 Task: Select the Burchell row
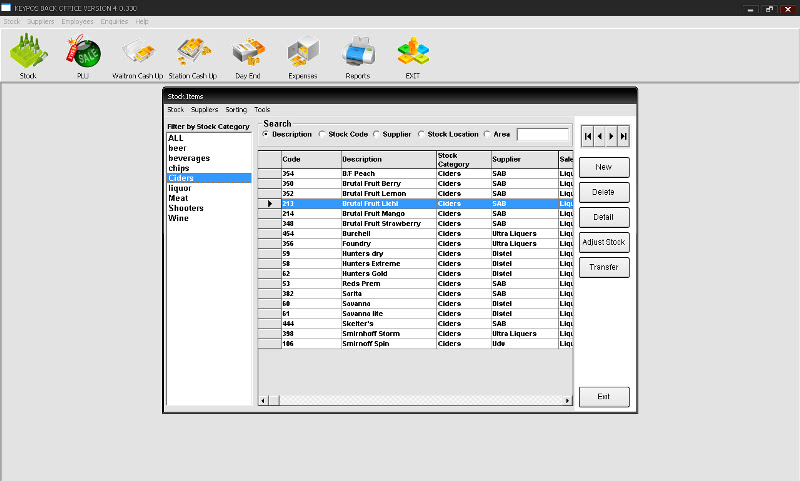(x=415, y=234)
